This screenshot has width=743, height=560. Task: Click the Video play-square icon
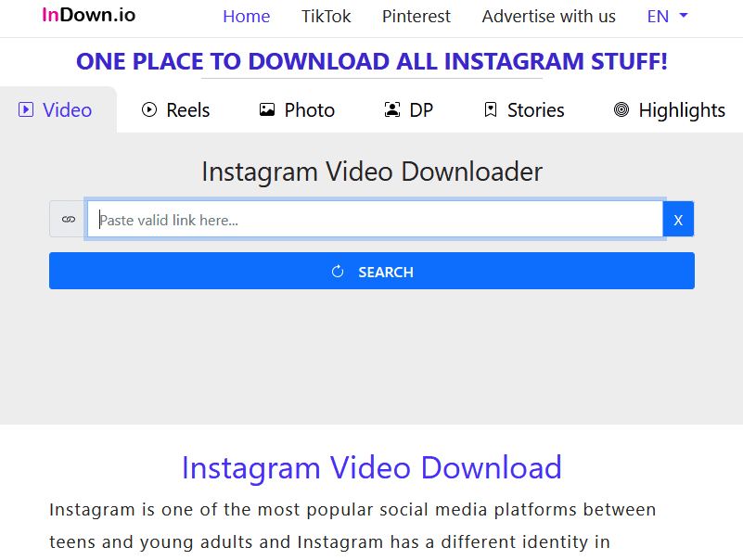pyautogui.click(x=26, y=110)
